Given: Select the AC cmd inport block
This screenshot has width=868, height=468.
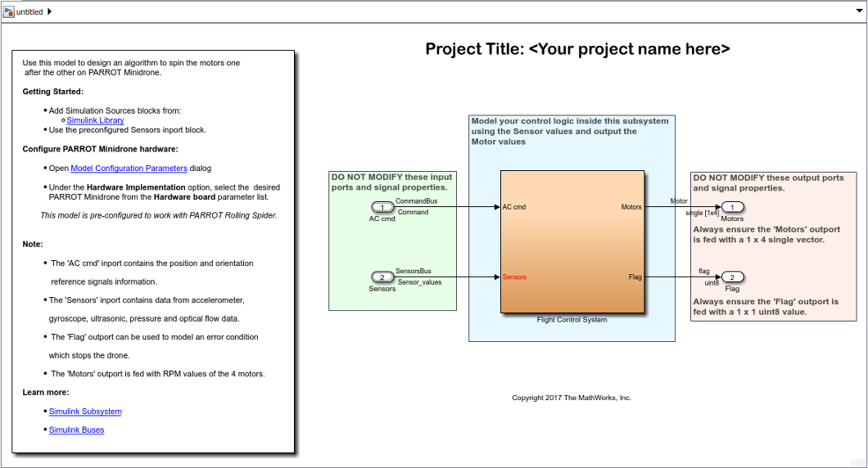Looking at the screenshot, I should coord(382,207).
